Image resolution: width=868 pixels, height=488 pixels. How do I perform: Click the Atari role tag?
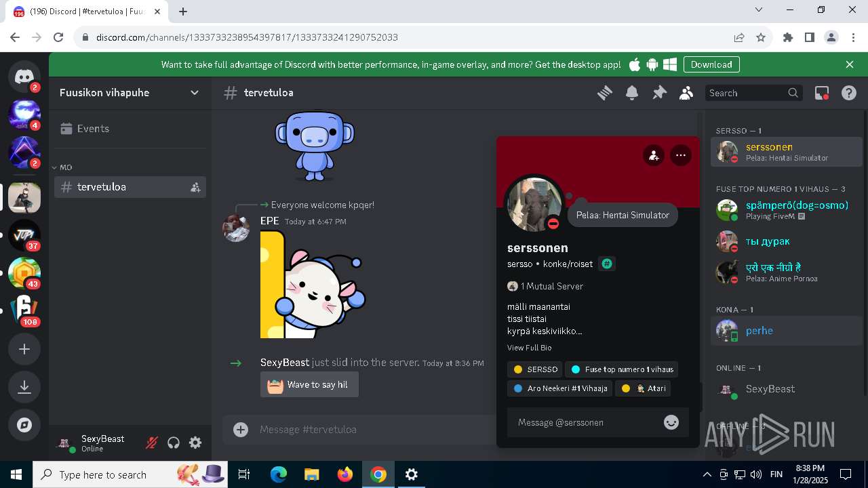643,388
